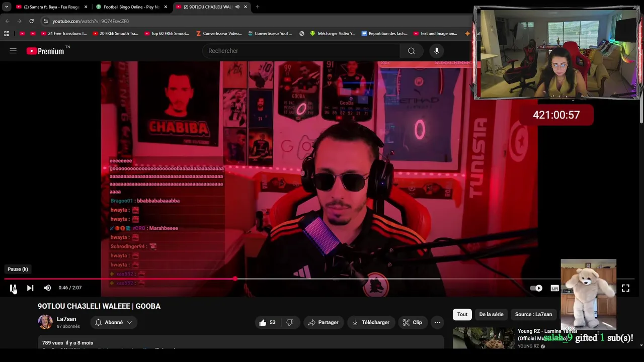Go to the YouTube Premium home logo
The height and width of the screenshot is (362, 644).
(45, 51)
